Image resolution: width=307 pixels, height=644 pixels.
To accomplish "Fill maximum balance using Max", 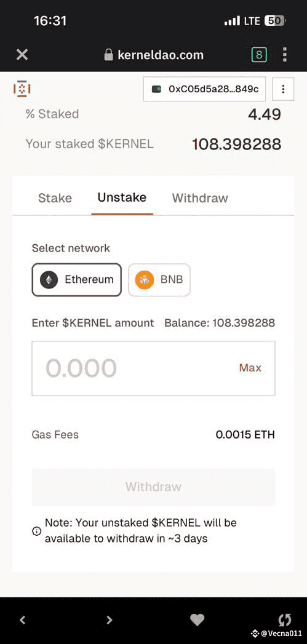I will click(x=250, y=368).
